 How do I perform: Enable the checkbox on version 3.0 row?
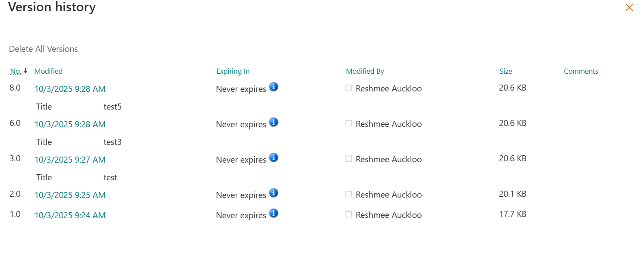point(348,158)
